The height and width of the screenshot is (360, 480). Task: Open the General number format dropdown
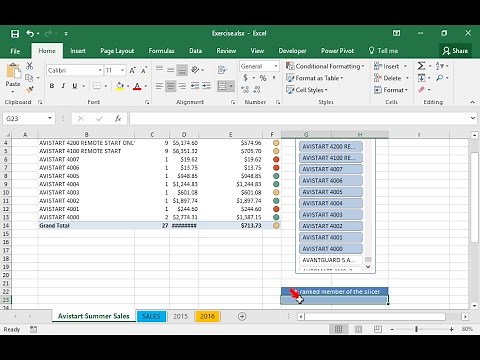tap(276, 66)
